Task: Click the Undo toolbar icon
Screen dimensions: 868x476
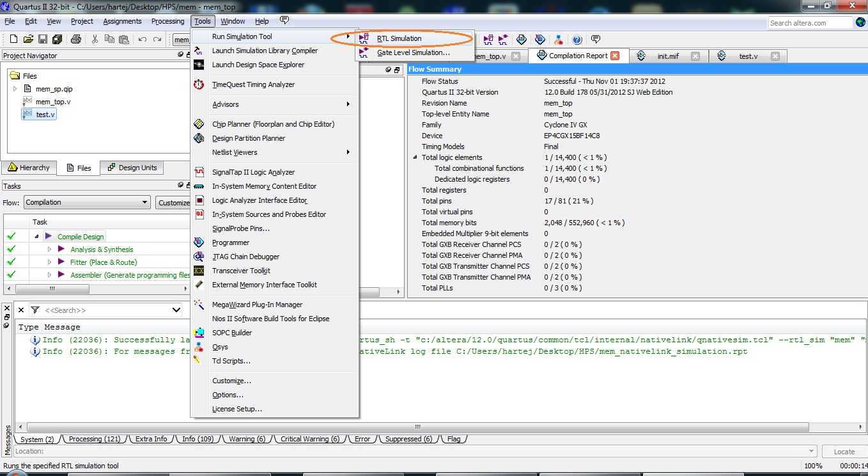Action: (x=143, y=40)
